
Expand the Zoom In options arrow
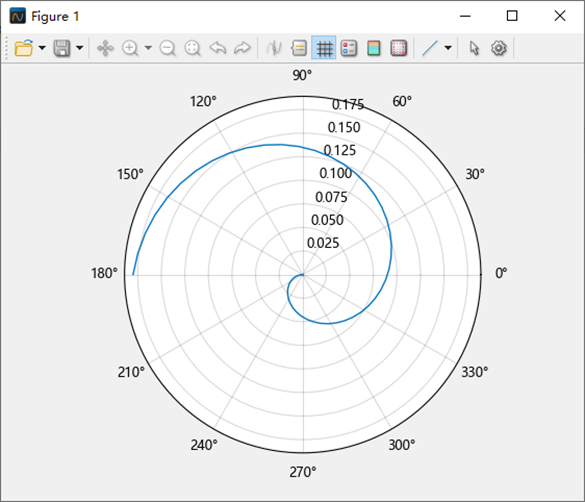click(148, 48)
